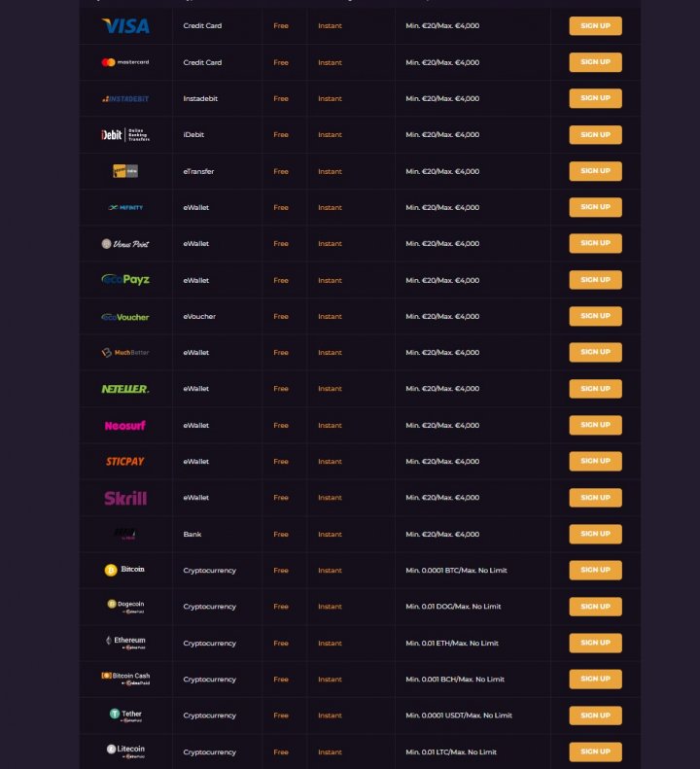Click 'Instant' in the Neosurf row
This screenshot has width=700, height=769.
point(330,425)
